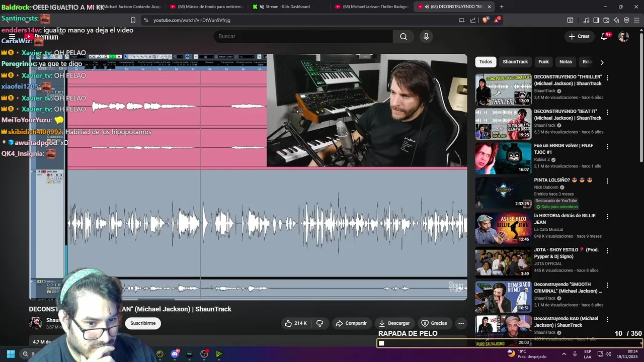644x362 pixels.
Task: Open options menu for JOTA - SHOY ESTILO video
Action: [x=607, y=250]
